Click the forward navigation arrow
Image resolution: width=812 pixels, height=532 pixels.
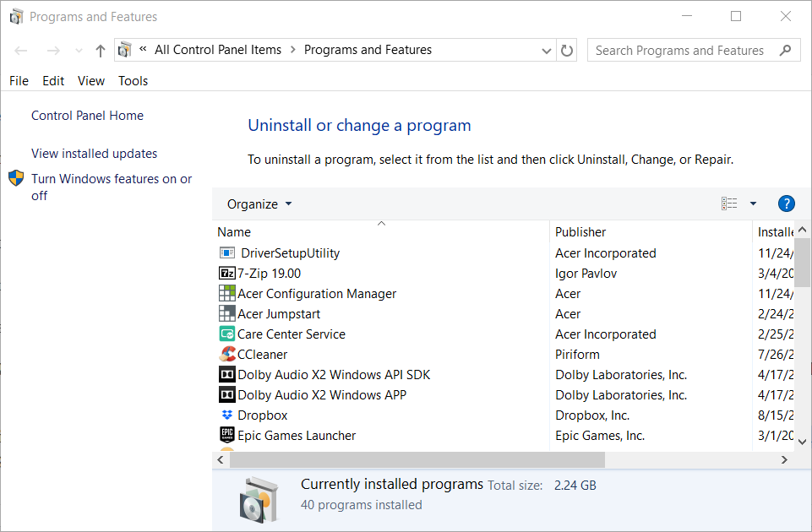53,51
